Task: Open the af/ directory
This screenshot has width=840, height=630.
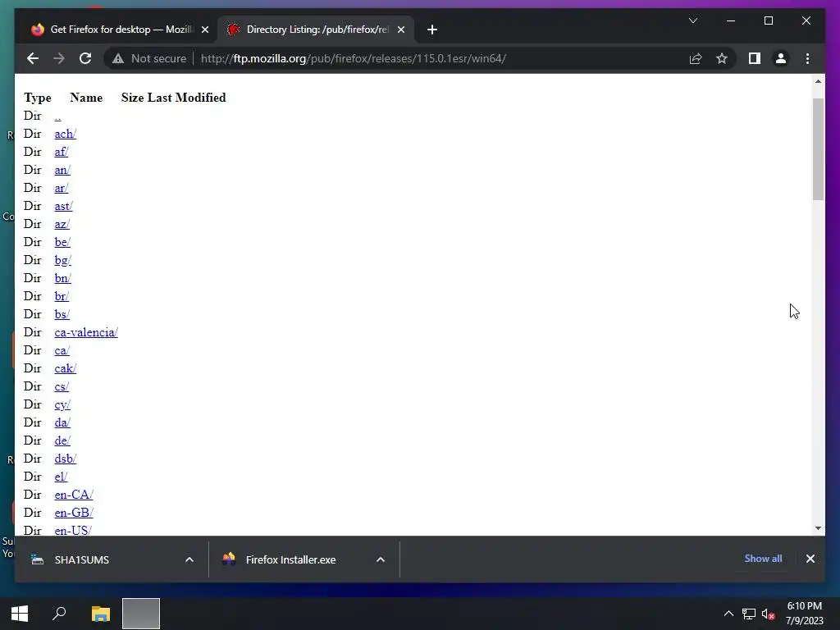Action: (61, 152)
